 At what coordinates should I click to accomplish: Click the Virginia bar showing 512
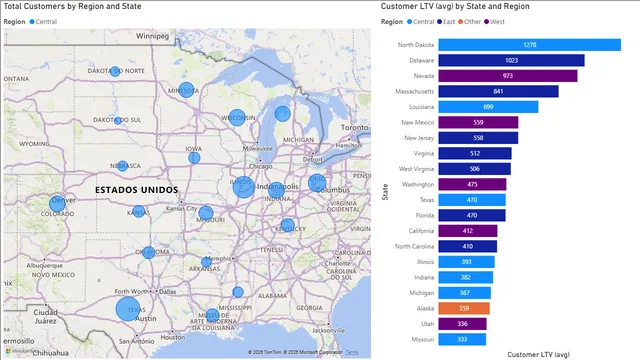point(475,153)
